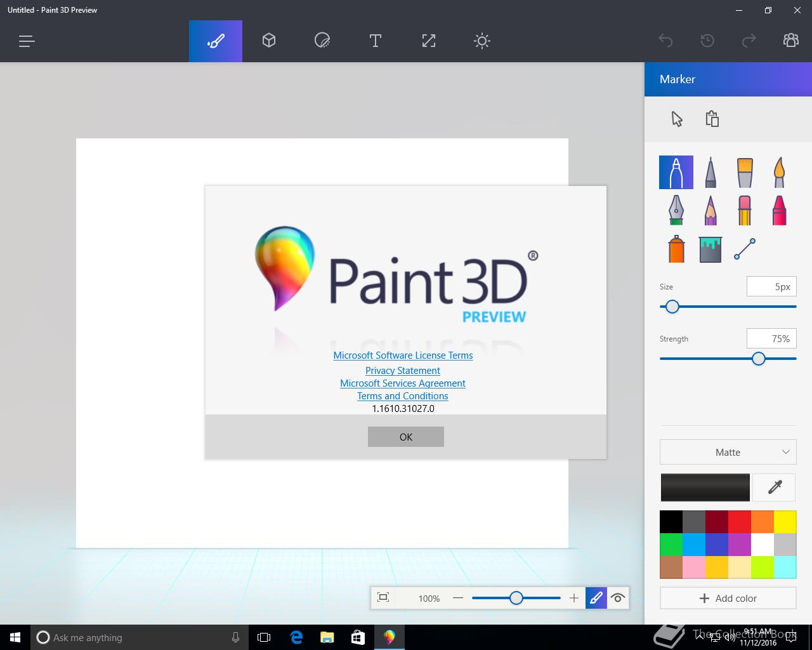This screenshot has width=812, height=650.
Task: Open the hamburger expand menu
Action: 27,41
